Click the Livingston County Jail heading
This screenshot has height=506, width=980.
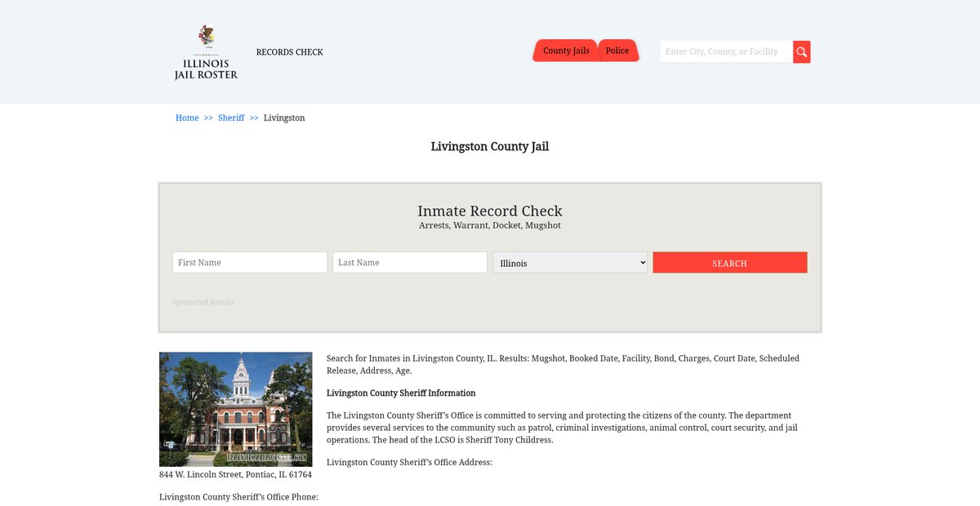pos(490,147)
